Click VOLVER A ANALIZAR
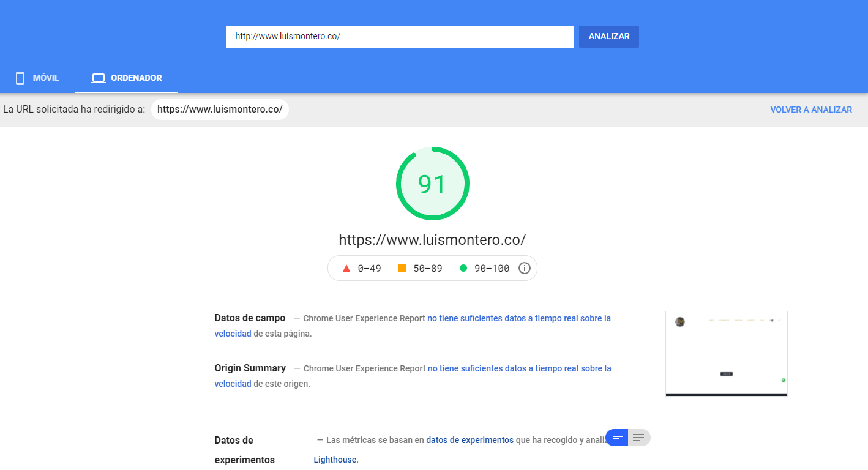Screen dimensions: 868x470 coord(811,110)
